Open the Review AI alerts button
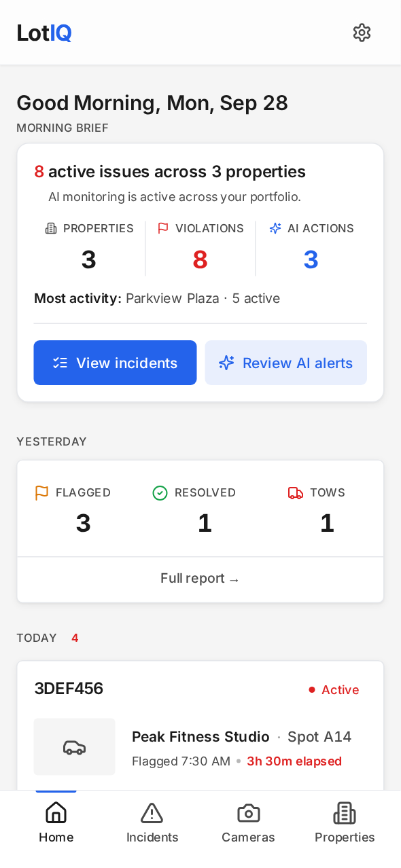This screenshot has height=868, width=401. [286, 363]
